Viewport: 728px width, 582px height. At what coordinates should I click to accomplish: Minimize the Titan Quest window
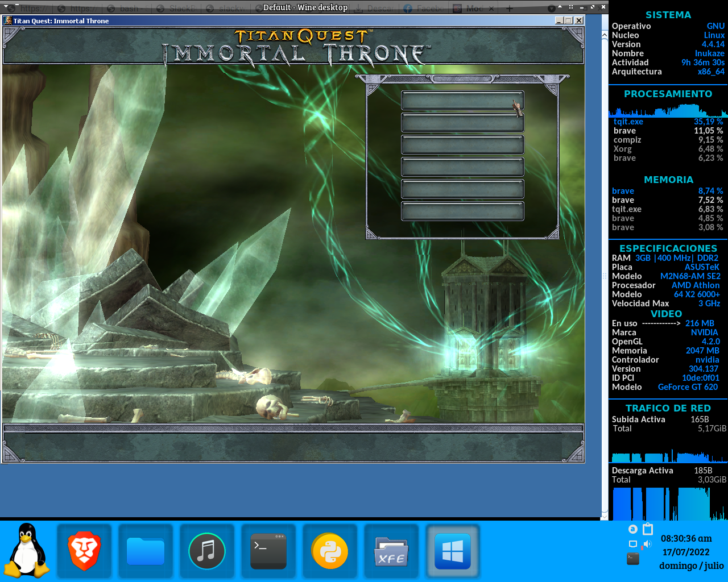tap(559, 20)
